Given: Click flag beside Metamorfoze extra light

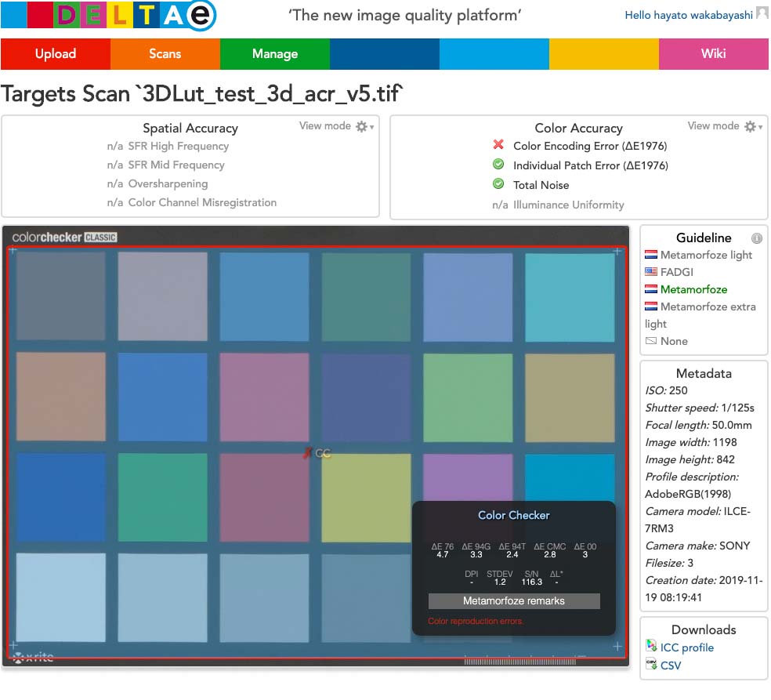Looking at the screenshot, I should coord(651,306).
